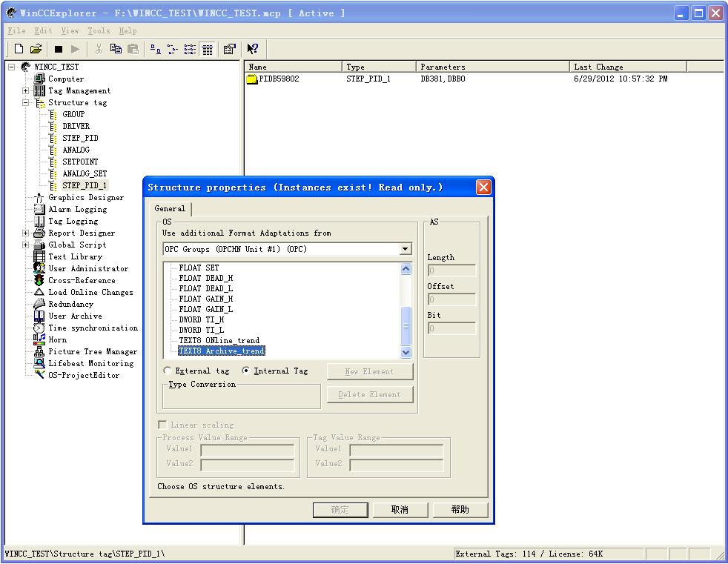The image size is (728, 564).
Task: Open the OPC Groups format dropdown
Action: pos(405,249)
